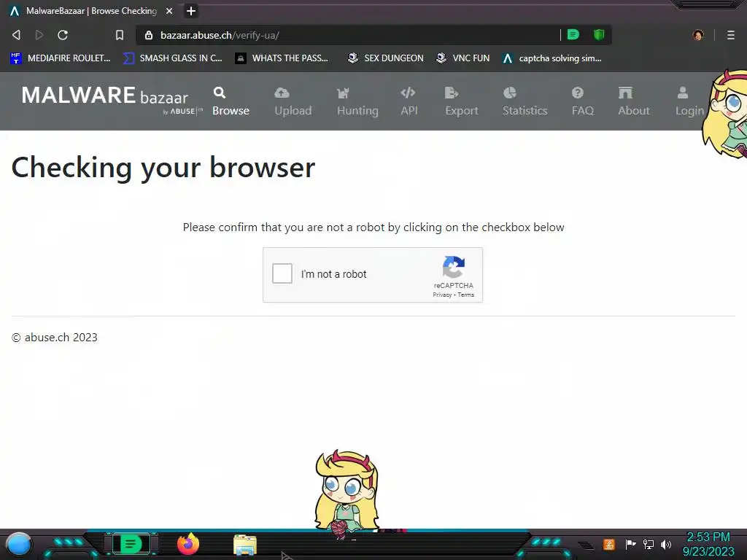This screenshot has height=560, width=747.
Task: Click the © abuse.ch 2023 footer text
Action: click(54, 338)
